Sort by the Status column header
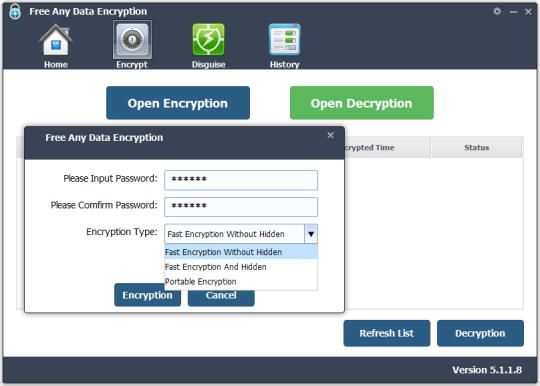Viewport: 540px width, 386px height. (477, 147)
